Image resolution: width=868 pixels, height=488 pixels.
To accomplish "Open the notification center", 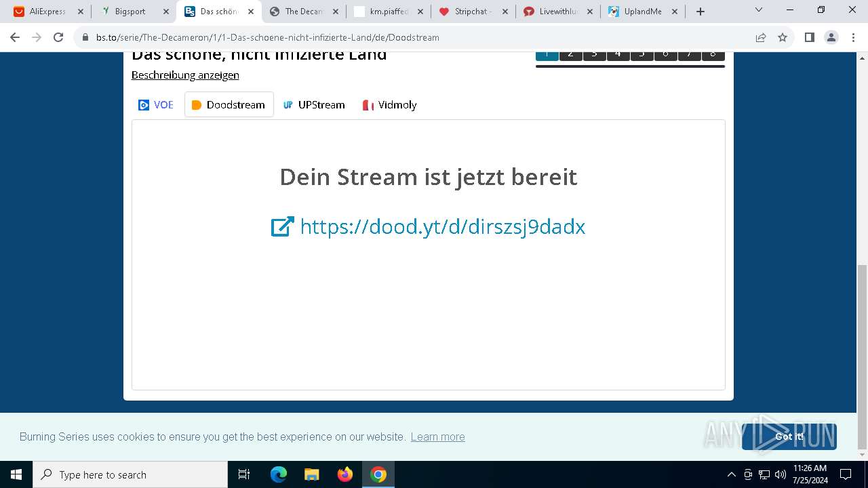I will coord(846,474).
